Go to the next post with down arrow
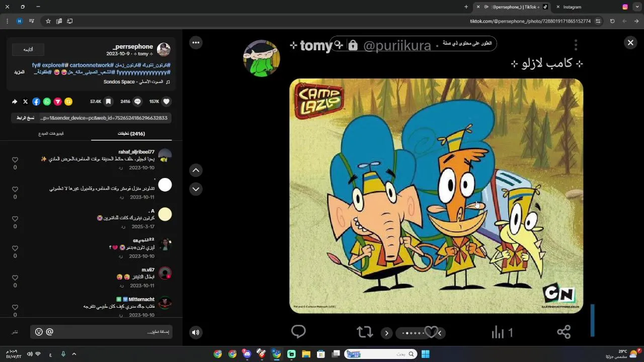This screenshot has width=644, height=362. [x=196, y=189]
